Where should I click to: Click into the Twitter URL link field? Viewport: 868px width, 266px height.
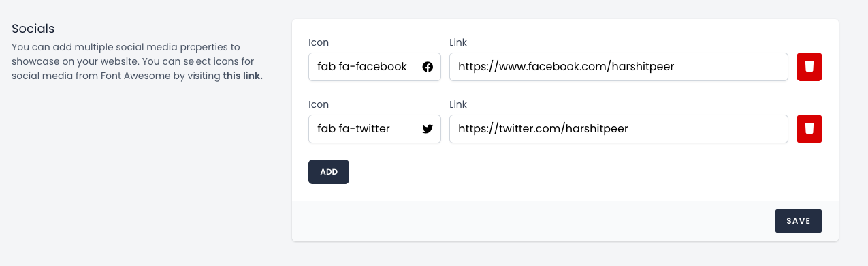coord(619,129)
